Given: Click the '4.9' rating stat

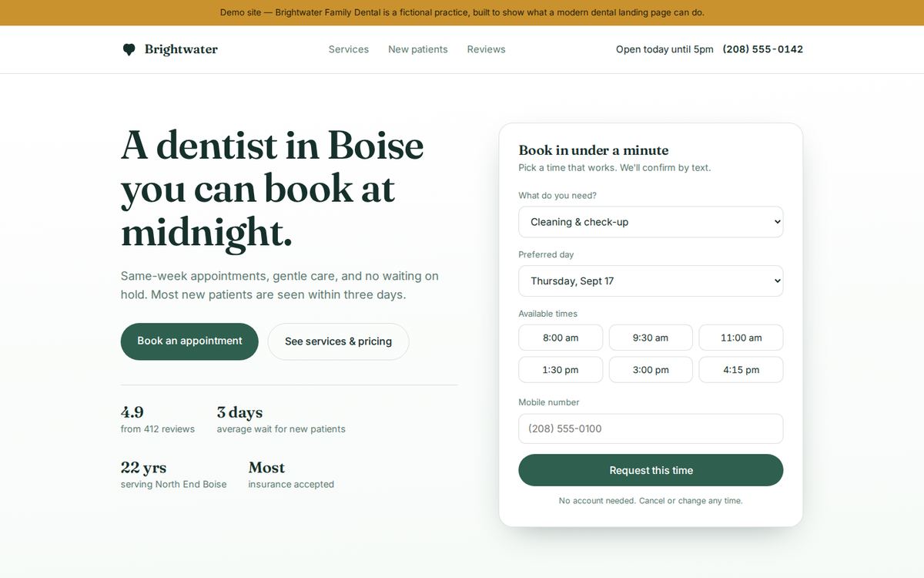Looking at the screenshot, I should click(x=132, y=412).
